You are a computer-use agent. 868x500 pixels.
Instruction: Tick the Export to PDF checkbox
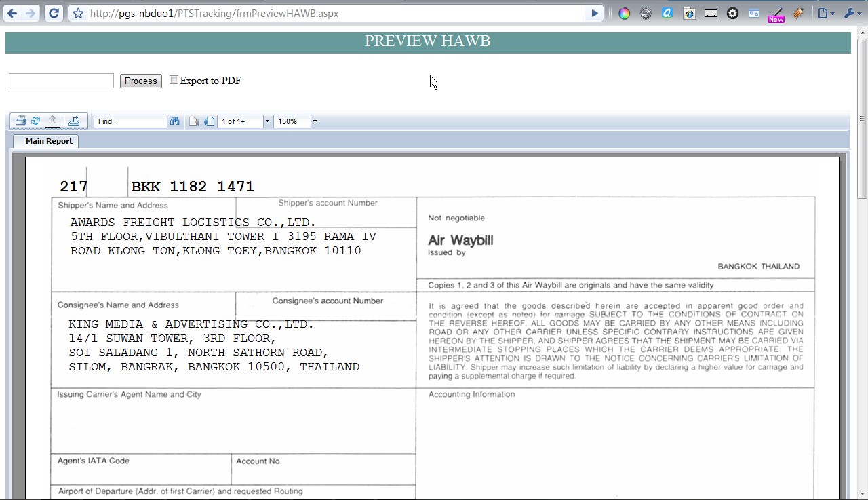174,80
